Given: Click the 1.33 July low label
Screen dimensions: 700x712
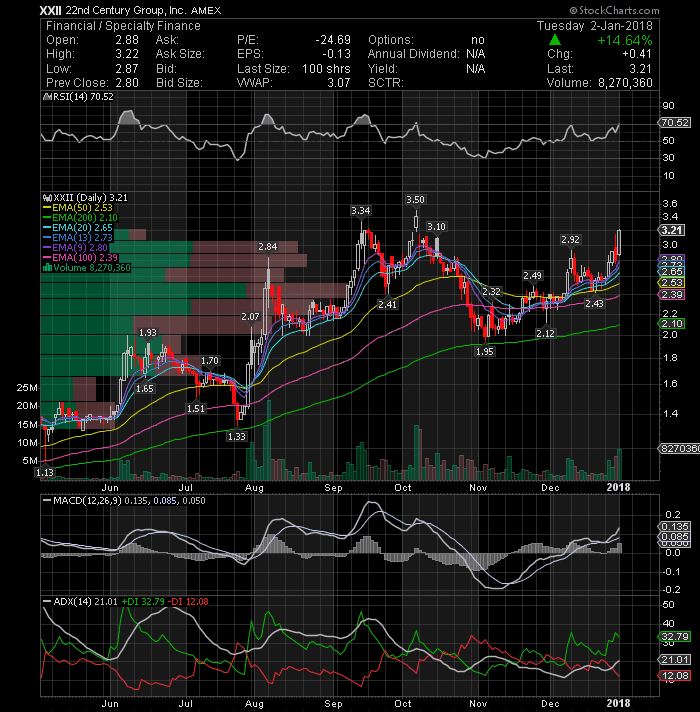Looking at the screenshot, I should tap(237, 437).
